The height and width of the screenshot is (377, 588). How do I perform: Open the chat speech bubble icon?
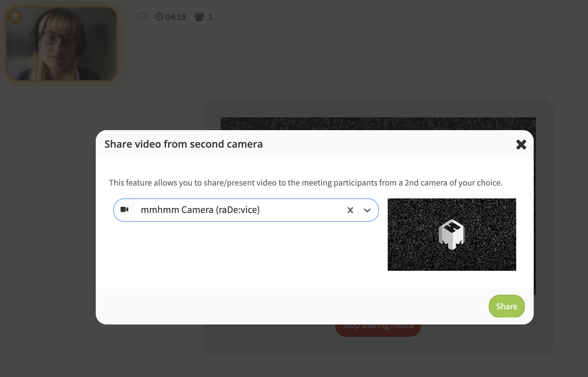click(x=142, y=16)
